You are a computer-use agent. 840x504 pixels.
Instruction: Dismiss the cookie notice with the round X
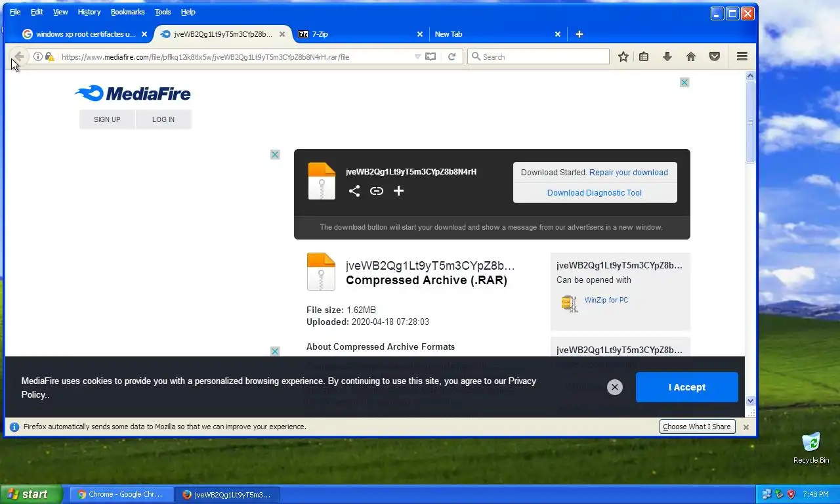[614, 387]
